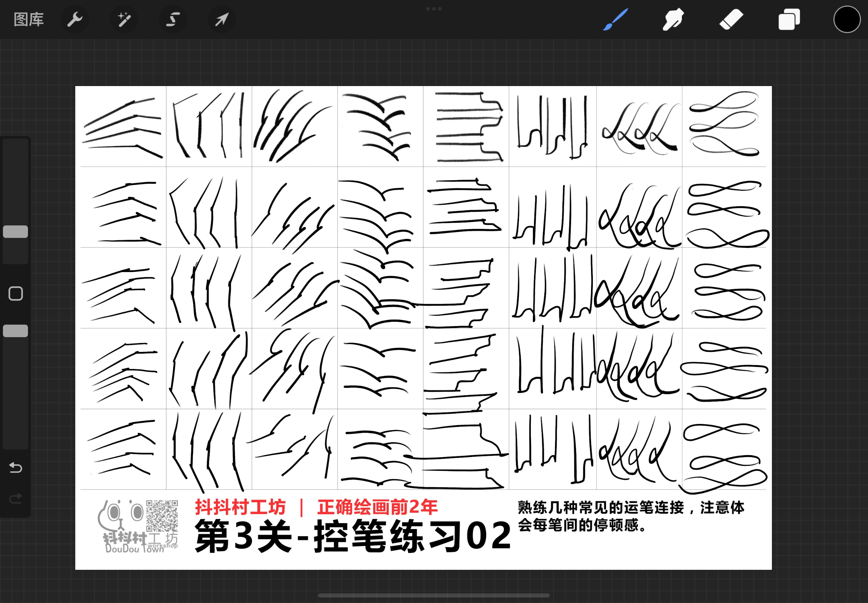
Task: Click the red 抖抖村工坊 heading text
Action: pyautogui.click(x=240, y=507)
